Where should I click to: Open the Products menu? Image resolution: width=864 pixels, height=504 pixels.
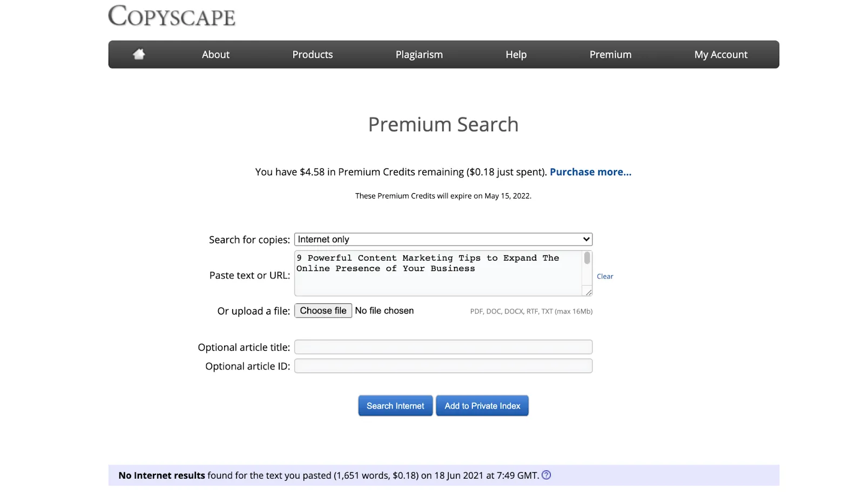pos(313,55)
